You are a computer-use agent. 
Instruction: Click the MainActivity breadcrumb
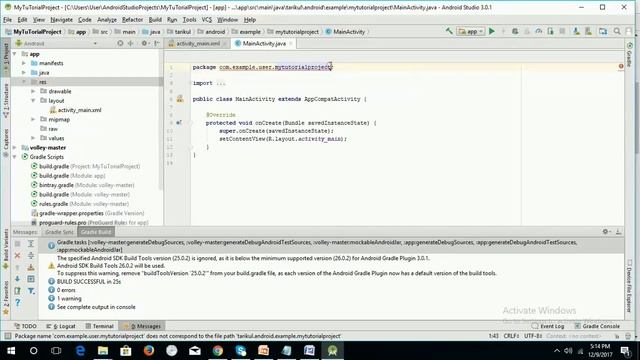coord(345,31)
